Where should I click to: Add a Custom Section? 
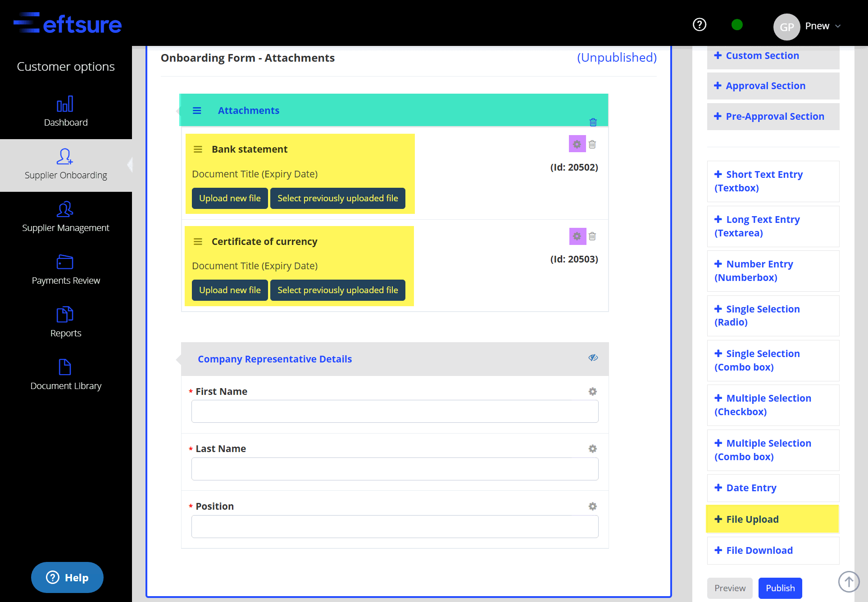coord(773,56)
